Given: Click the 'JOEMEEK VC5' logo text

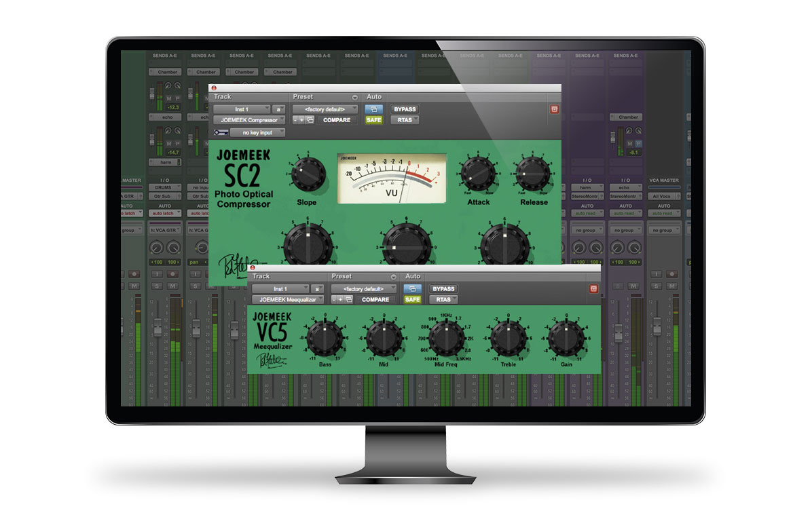Looking at the screenshot, I should (272, 326).
